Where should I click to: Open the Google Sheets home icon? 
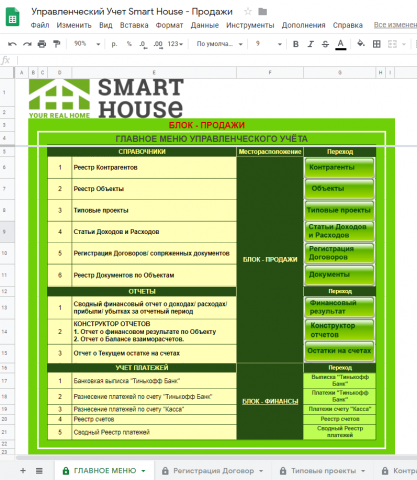pyautogui.click(x=13, y=17)
